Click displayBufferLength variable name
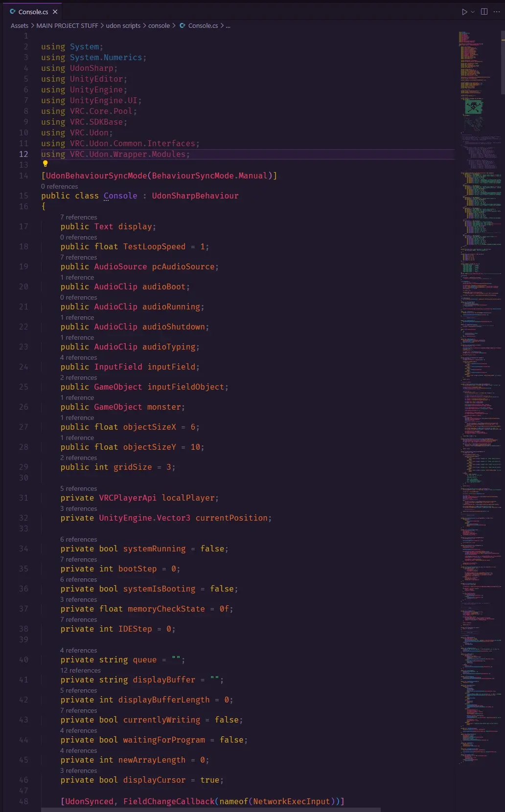 click(x=164, y=700)
